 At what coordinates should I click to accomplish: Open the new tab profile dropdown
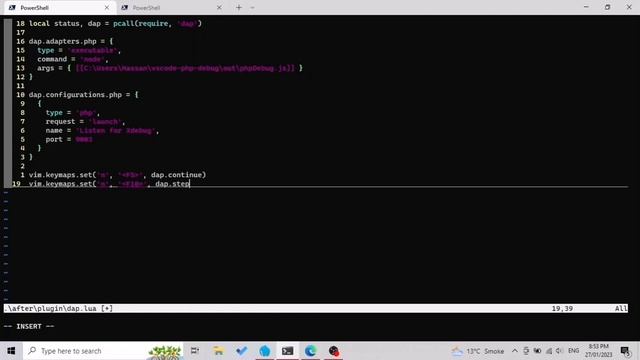[x=252, y=8]
